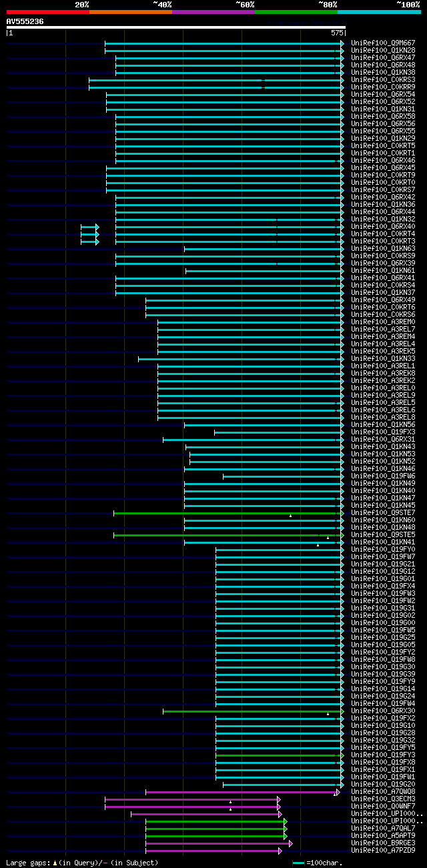Open hit UniRef100_Q9M667
The image size is (427, 868).
[x=383, y=43]
